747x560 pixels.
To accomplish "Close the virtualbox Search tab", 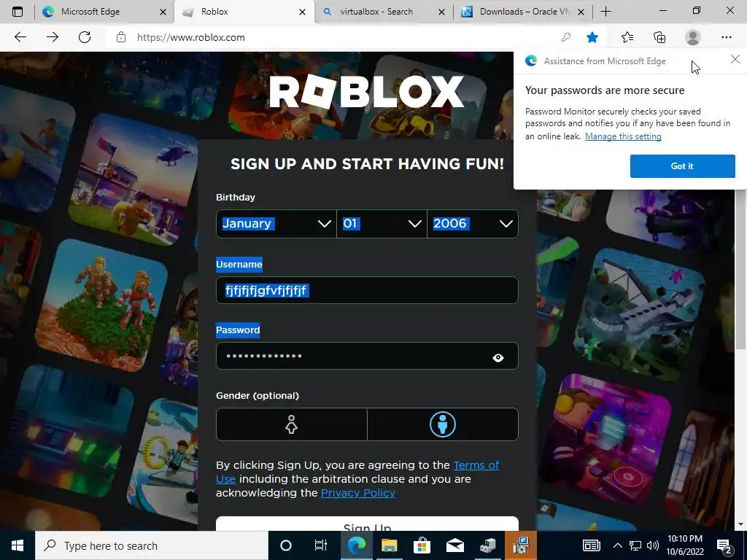I will 441,12.
